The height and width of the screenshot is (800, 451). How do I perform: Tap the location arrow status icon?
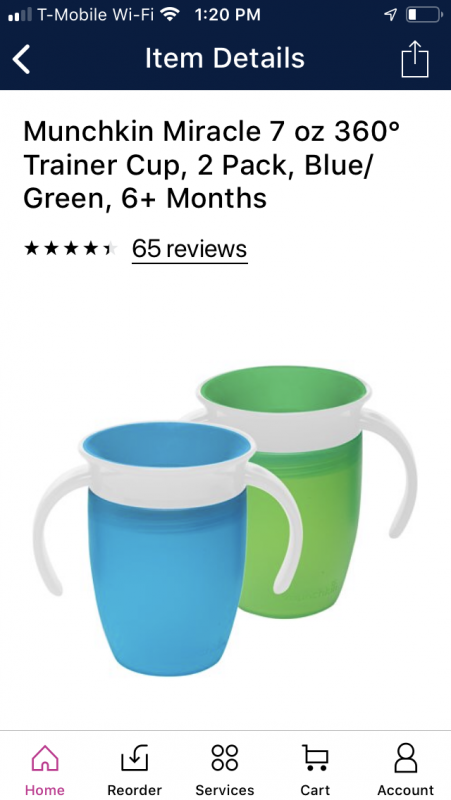390,15
